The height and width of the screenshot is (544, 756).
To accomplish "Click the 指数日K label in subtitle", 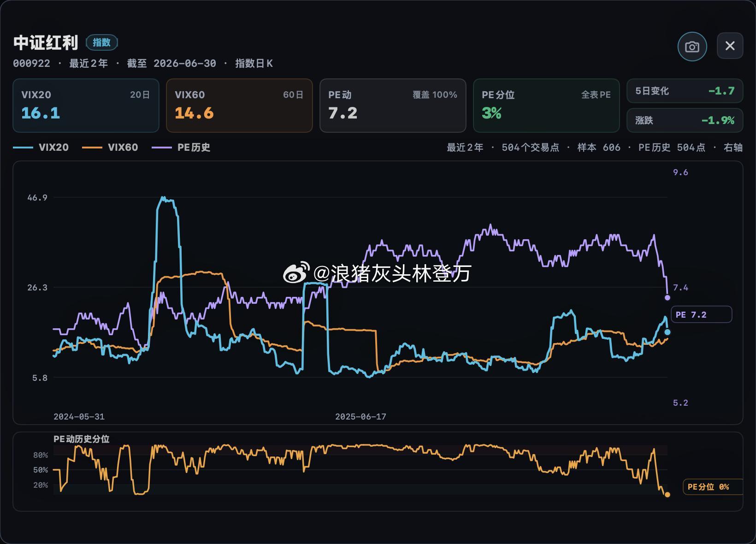I will tap(254, 64).
